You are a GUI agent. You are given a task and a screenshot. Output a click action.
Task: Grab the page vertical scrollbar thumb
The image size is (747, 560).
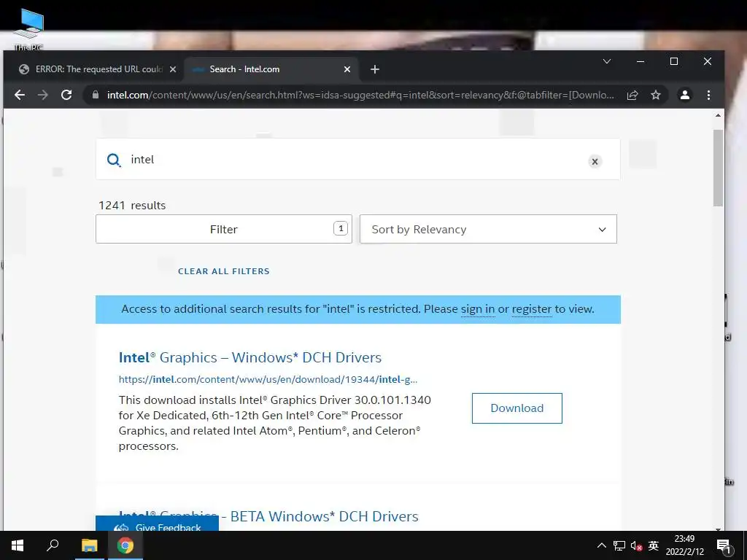click(718, 168)
